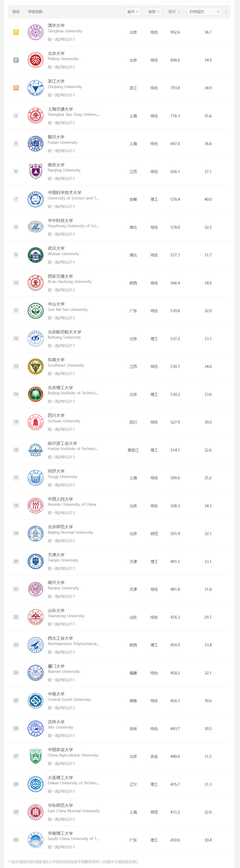The height and width of the screenshot is (868, 240).
Task: Open the 哈尔滨工业大学 link
Action: (x=62, y=443)
